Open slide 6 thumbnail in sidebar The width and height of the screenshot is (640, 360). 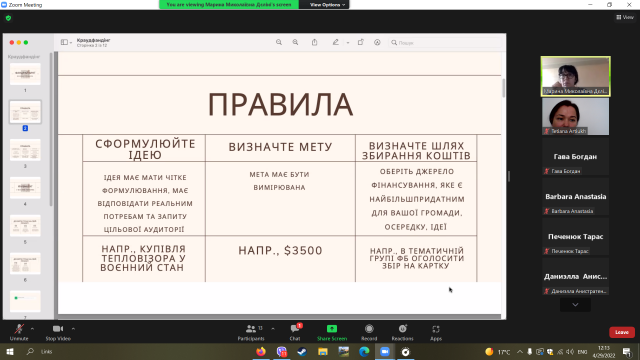pyautogui.click(x=25, y=264)
